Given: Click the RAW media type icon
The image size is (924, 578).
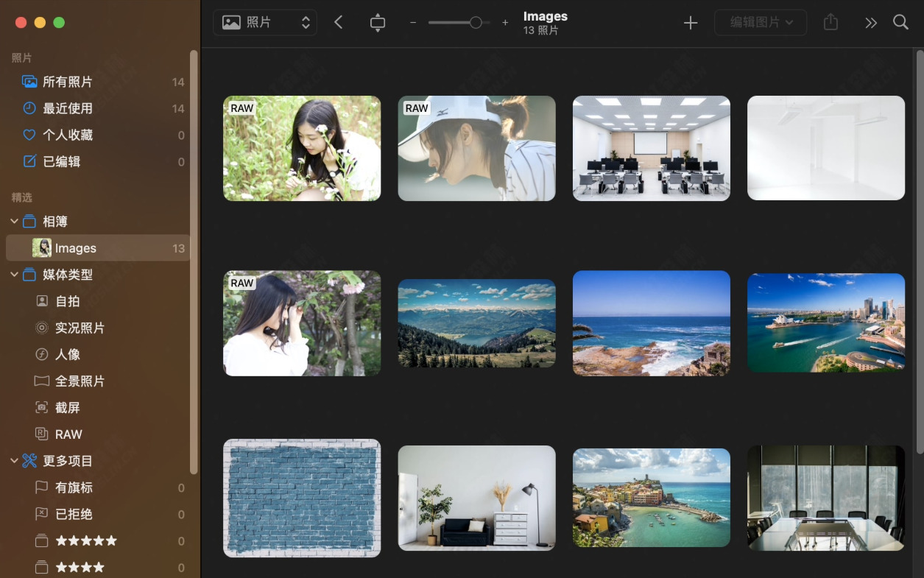Looking at the screenshot, I should coord(42,434).
